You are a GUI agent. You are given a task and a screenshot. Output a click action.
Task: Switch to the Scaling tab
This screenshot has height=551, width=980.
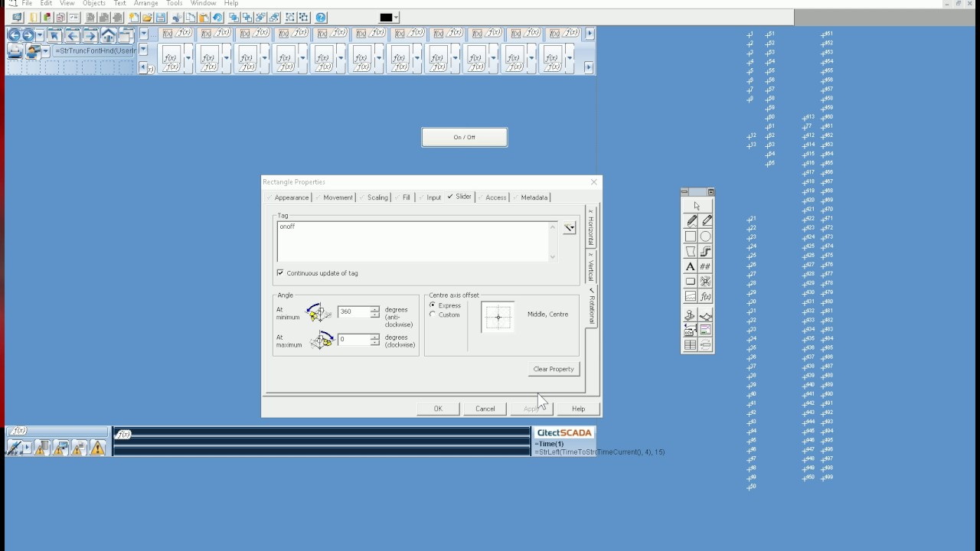(x=374, y=197)
